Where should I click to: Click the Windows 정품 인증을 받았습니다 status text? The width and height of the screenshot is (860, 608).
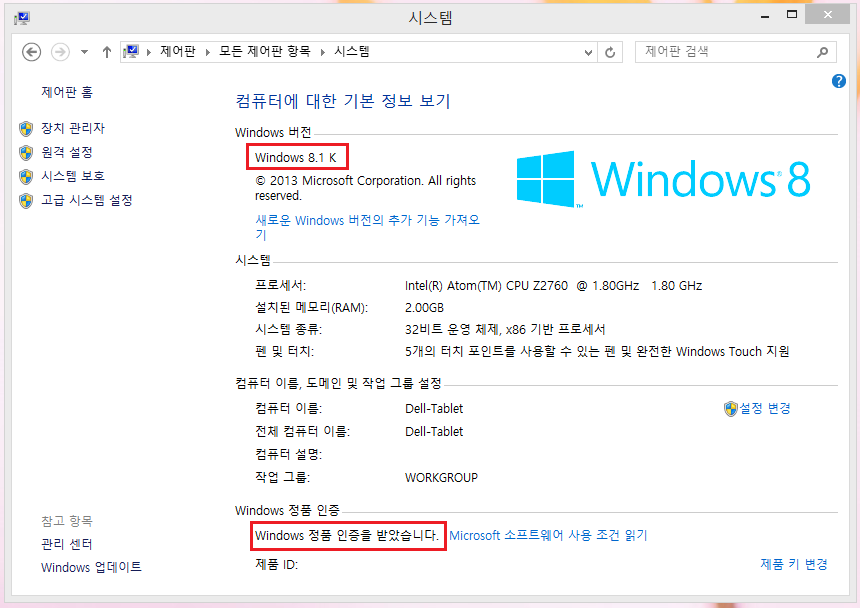[x=347, y=535]
